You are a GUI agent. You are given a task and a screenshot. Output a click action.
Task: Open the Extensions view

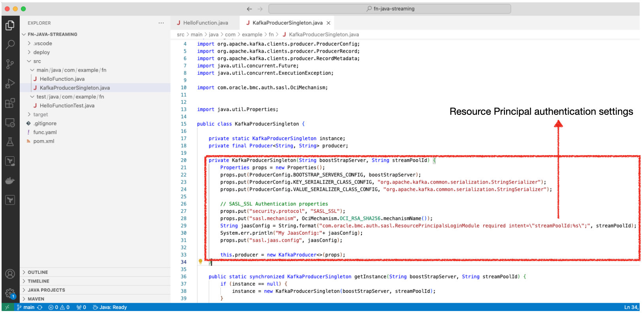click(10, 103)
